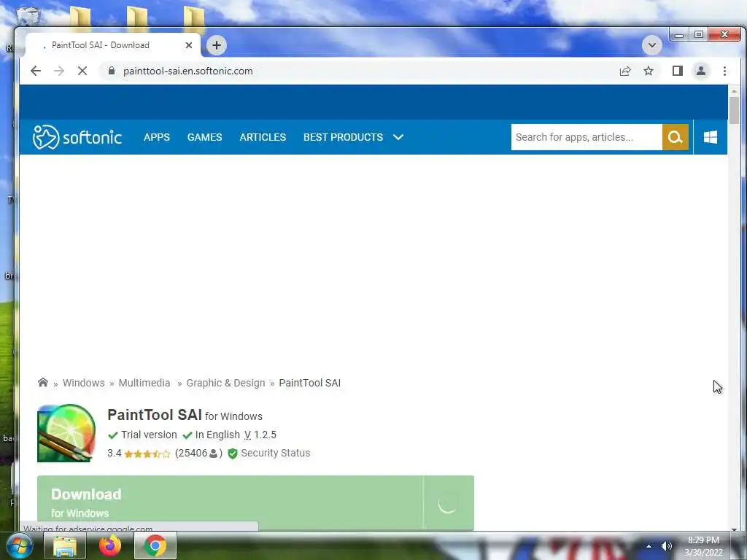Open the ARTICLES menu
Screen dimensions: 747x560
coord(263,137)
